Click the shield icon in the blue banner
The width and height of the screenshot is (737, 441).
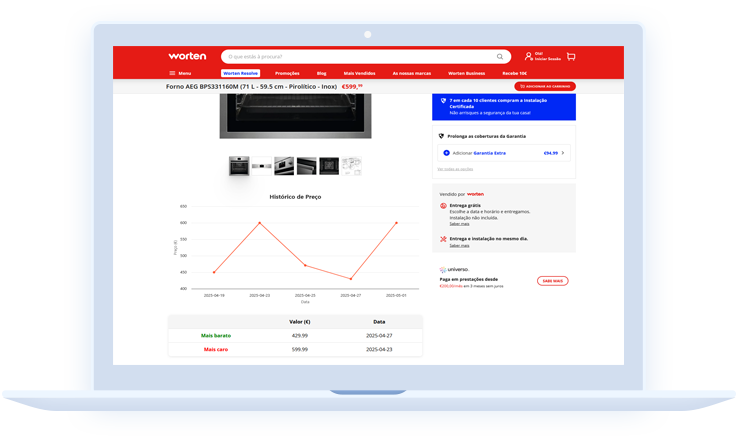pos(443,101)
